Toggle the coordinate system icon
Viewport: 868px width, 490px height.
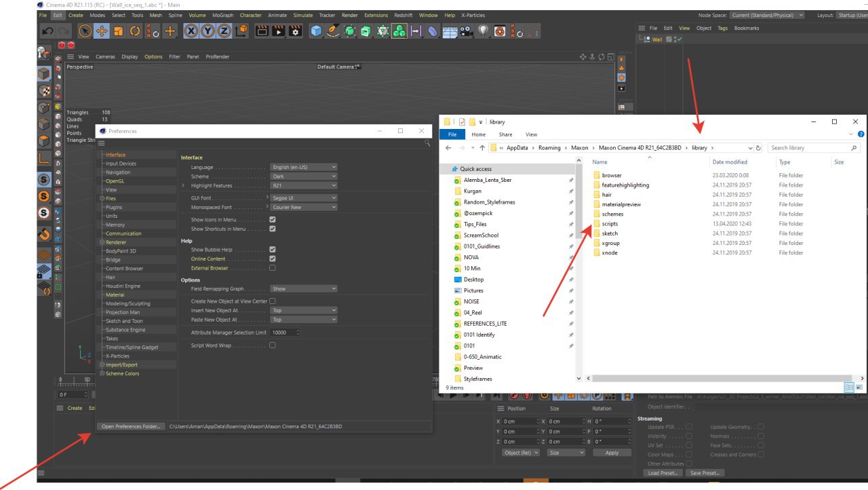click(x=242, y=31)
